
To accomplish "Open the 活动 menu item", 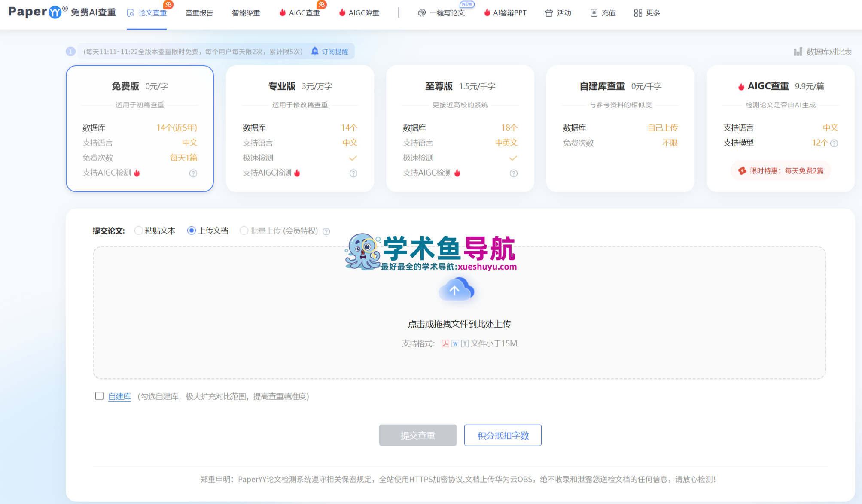I will pos(558,13).
